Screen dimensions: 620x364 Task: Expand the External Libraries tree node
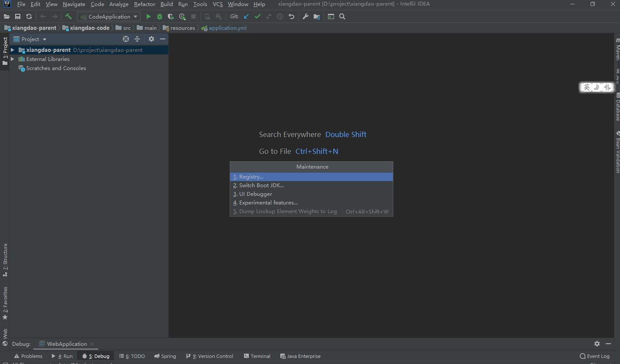coord(13,59)
